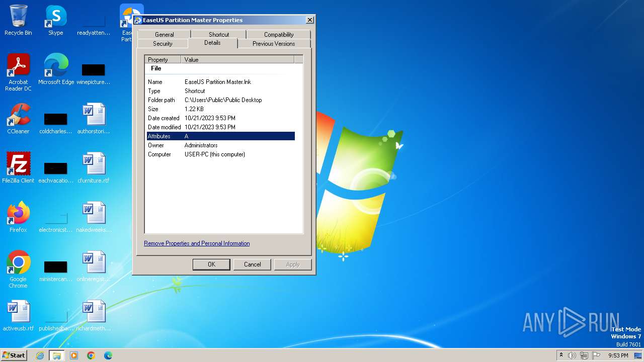
Task: Open the CCleaner desktop shortcut
Action: (18, 119)
